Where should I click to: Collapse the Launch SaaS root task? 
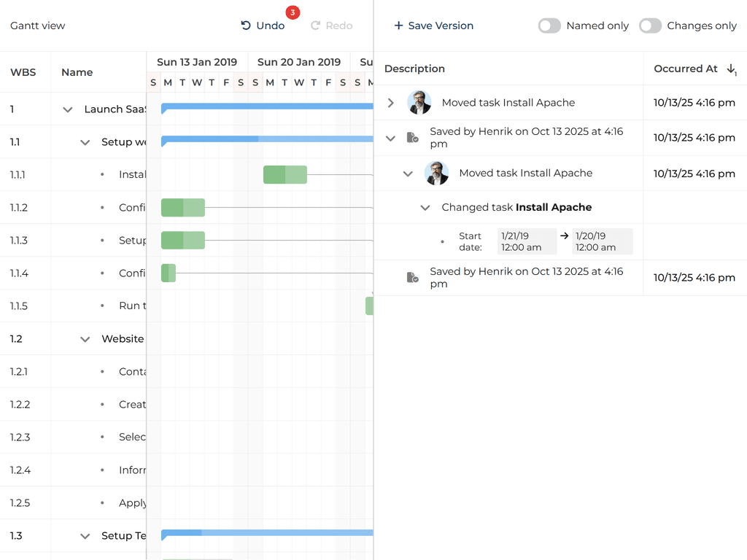tap(68, 109)
